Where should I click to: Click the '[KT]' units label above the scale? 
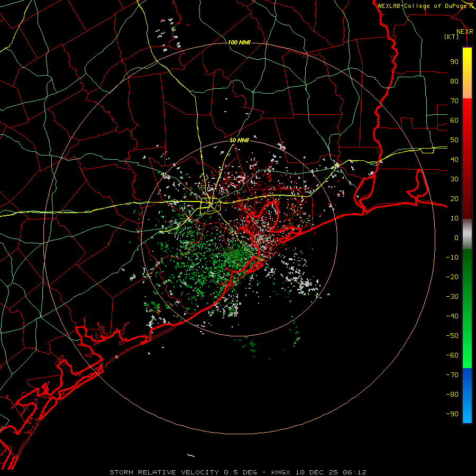point(452,36)
